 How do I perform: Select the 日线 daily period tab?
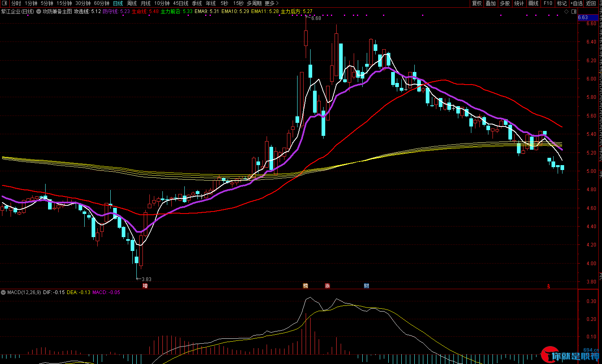pos(118,3)
